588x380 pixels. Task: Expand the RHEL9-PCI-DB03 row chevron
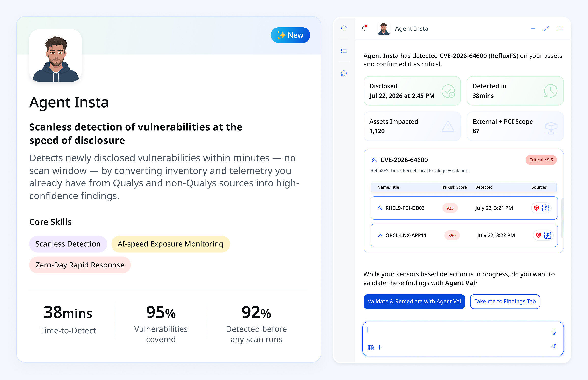pyautogui.click(x=380, y=208)
